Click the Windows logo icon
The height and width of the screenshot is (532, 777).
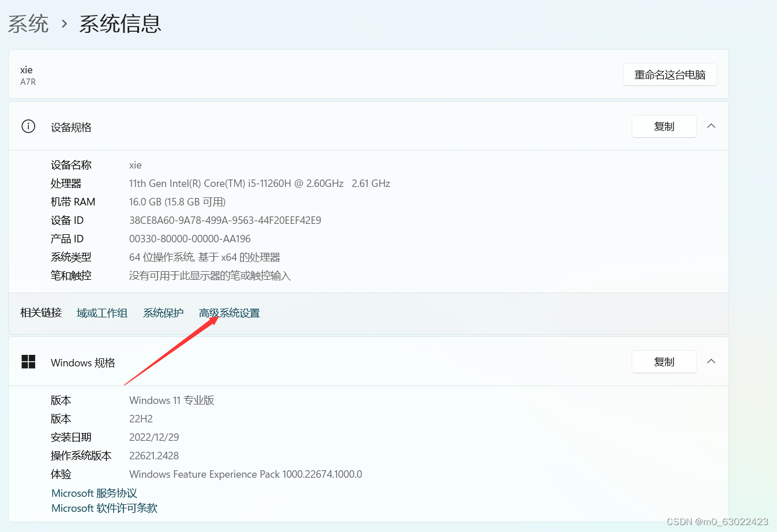[28, 362]
